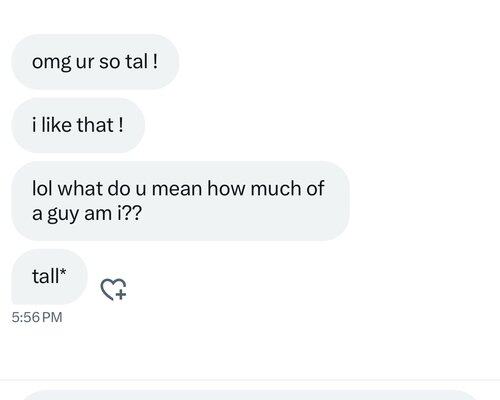The image size is (500, 400).
Task: Click the word 'like' in the second message
Action: [56, 125]
